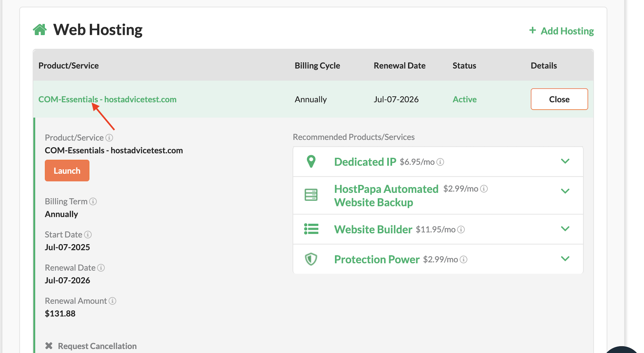This screenshot has width=644, height=353.
Task: Click the info icon beside Billing Term
Action: click(93, 201)
